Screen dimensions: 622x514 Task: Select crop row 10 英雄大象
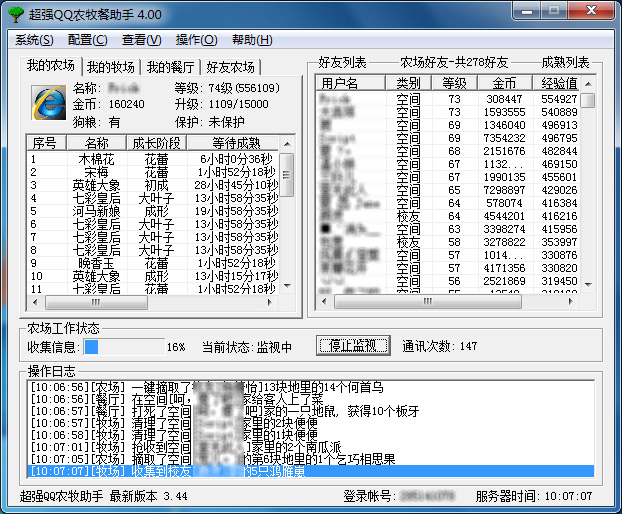tap(154, 276)
